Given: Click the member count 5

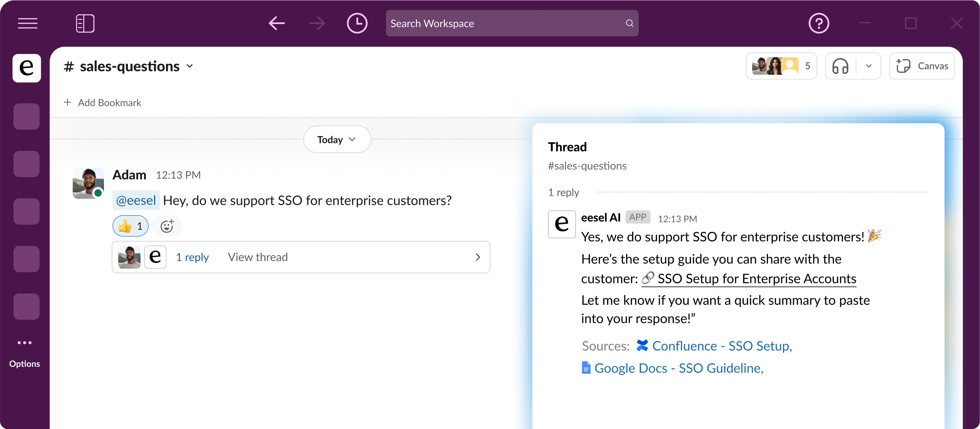Looking at the screenshot, I should coord(807,66).
